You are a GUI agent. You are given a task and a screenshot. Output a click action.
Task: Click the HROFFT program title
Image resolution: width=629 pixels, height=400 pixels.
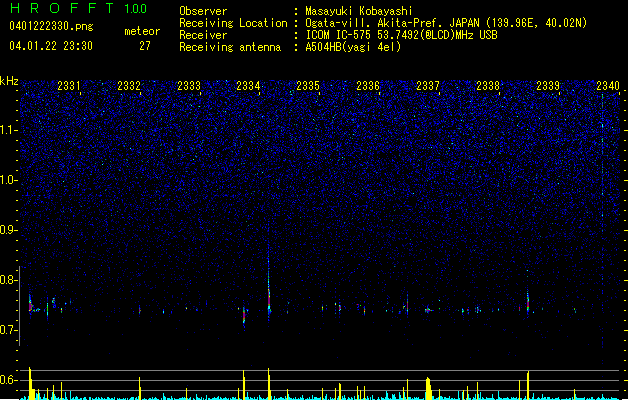point(61,8)
